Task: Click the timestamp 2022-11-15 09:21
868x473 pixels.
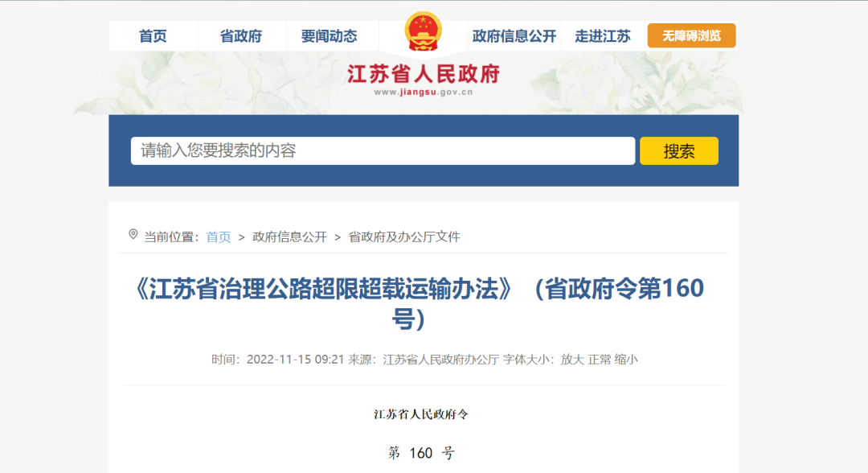Action: tap(295, 360)
